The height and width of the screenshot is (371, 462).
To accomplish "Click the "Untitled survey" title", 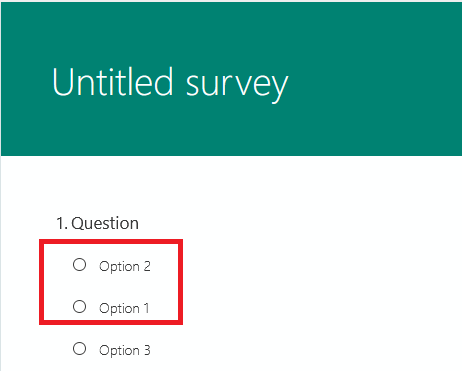I will 170,83.
